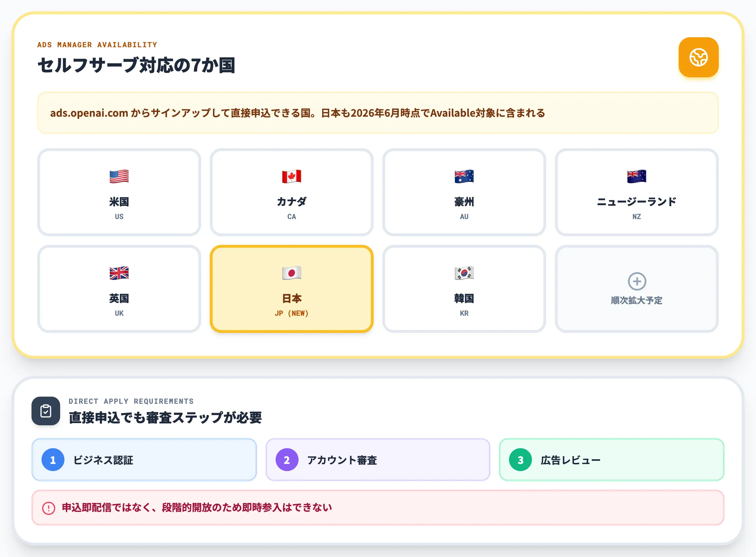Click the blue step 1 number badge
The image size is (756, 557).
(x=53, y=460)
